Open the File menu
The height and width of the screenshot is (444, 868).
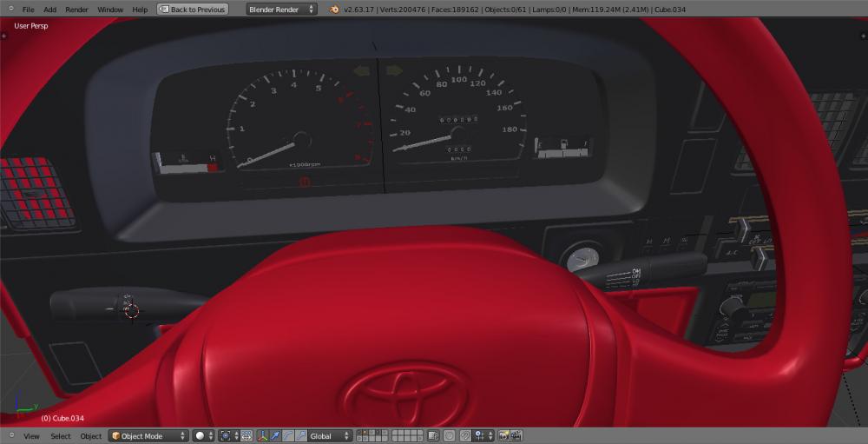coord(29,10)
